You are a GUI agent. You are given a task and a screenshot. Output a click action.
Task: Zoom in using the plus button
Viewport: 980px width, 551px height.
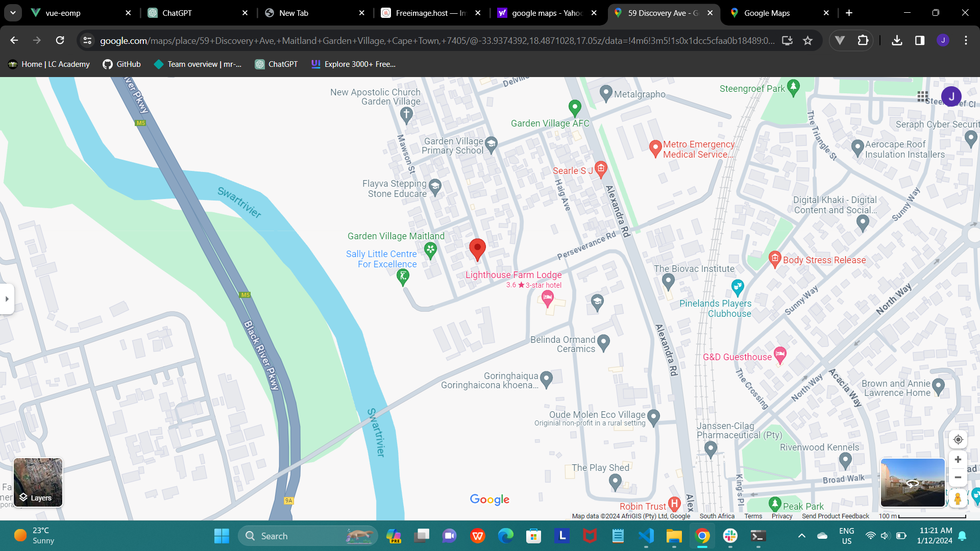(x=958, y=460)
